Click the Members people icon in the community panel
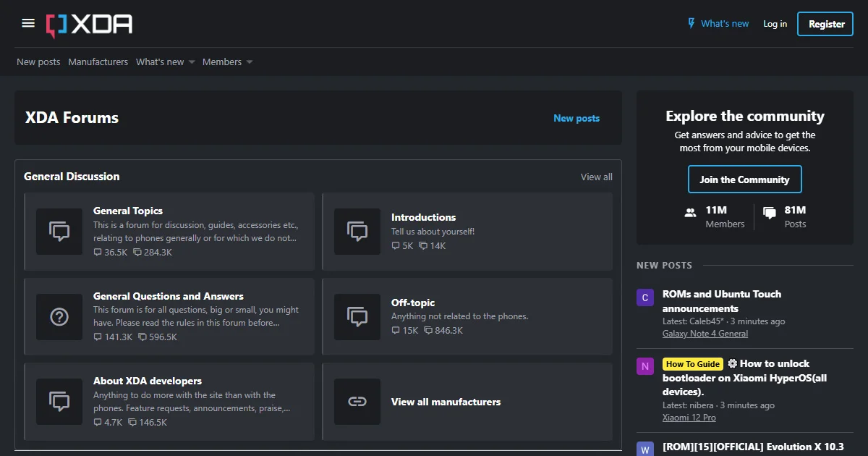 point(690,213)
